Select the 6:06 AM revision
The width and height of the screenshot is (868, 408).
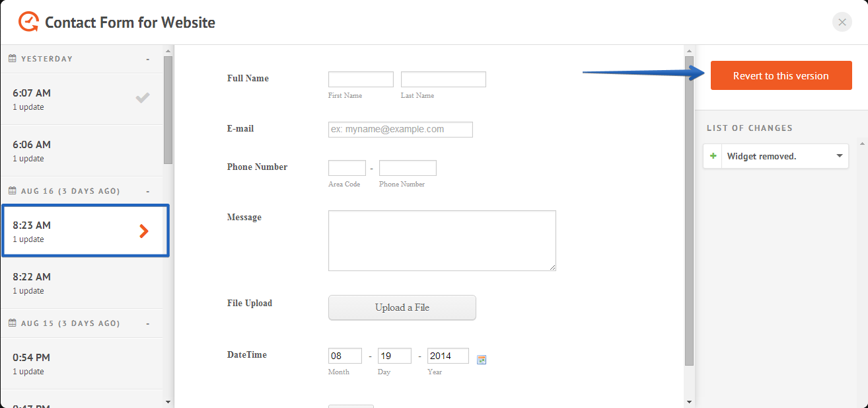tap(79, 151)
